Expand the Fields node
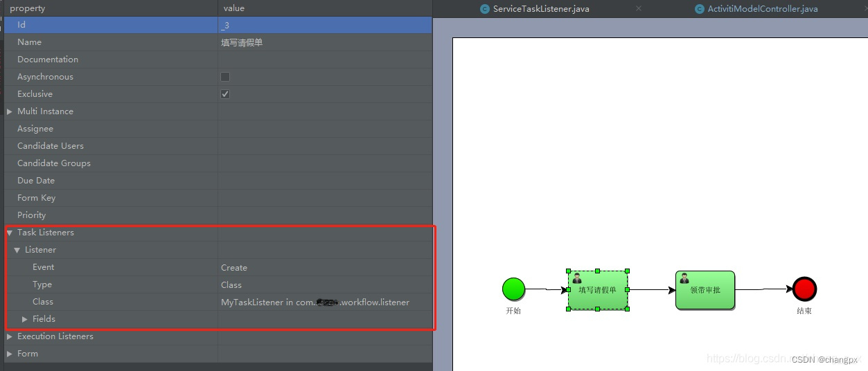The image size is (868, 371). point(25,319)
